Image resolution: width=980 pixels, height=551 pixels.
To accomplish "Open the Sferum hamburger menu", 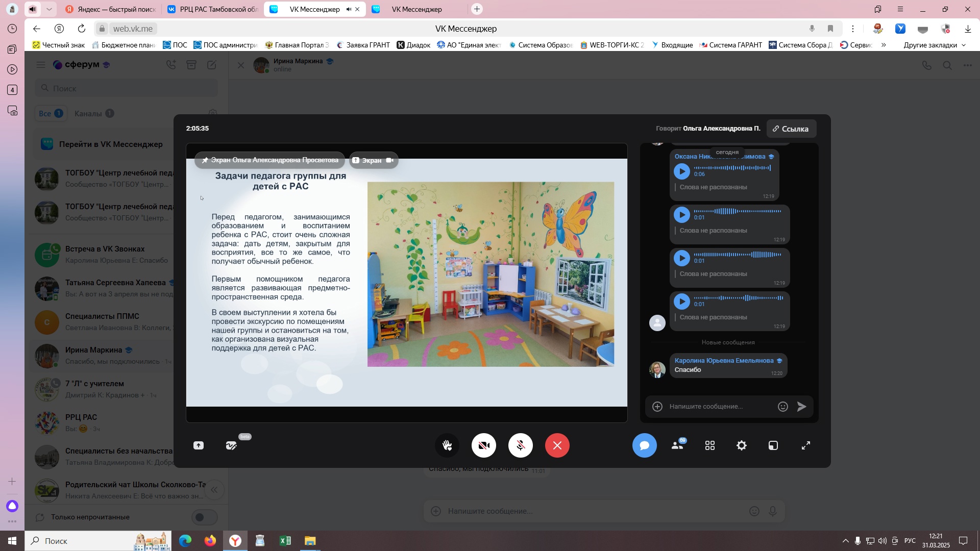I will point(41,65).
